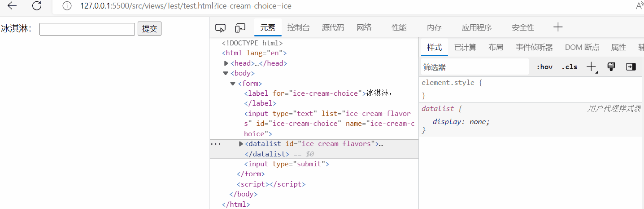644x209 pixels.
Task: Select the script node in DOM tree
Action: (271, 184)
